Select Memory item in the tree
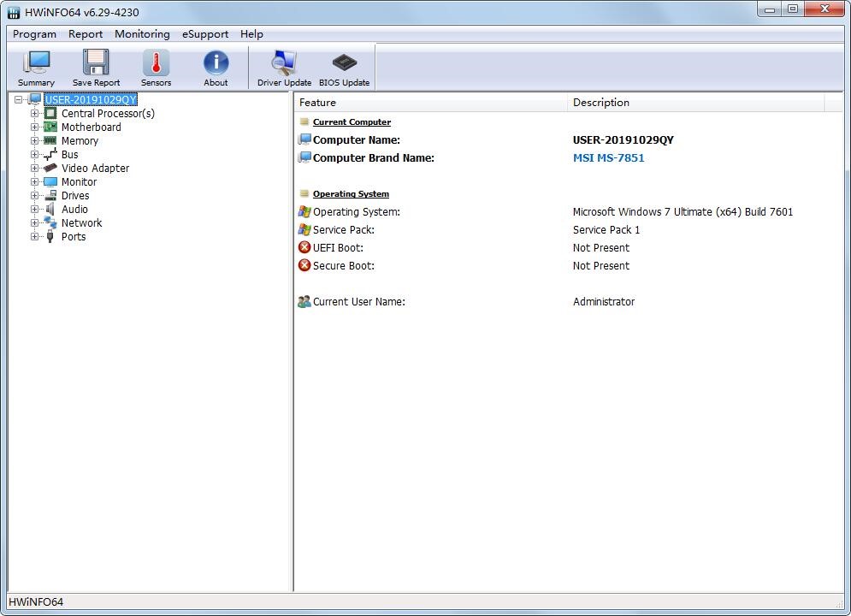 click(80, 141)
